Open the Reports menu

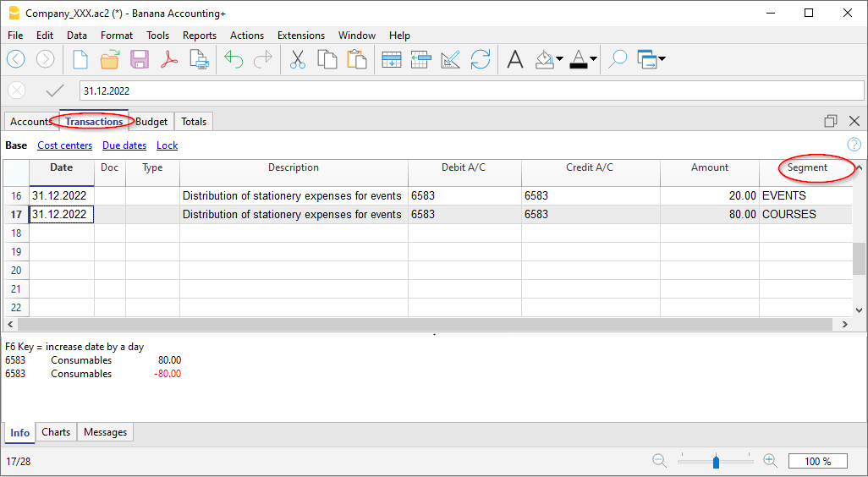[200, 36]
